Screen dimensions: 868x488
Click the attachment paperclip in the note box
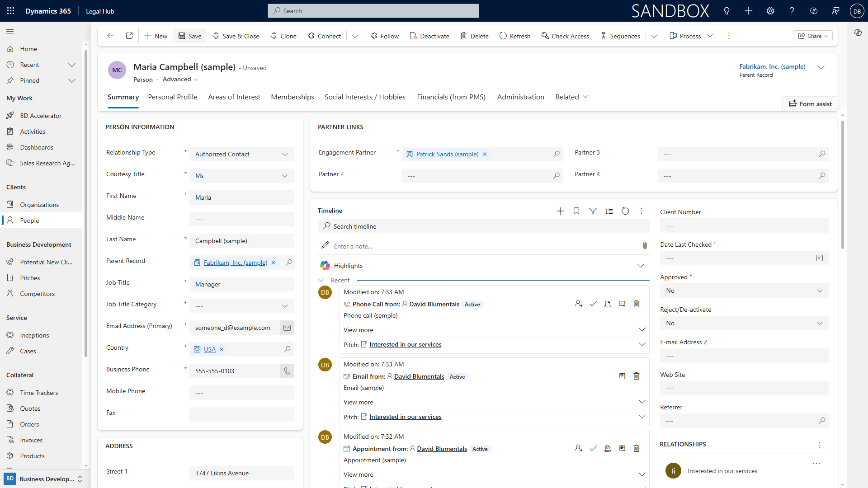tap(645, 246)
